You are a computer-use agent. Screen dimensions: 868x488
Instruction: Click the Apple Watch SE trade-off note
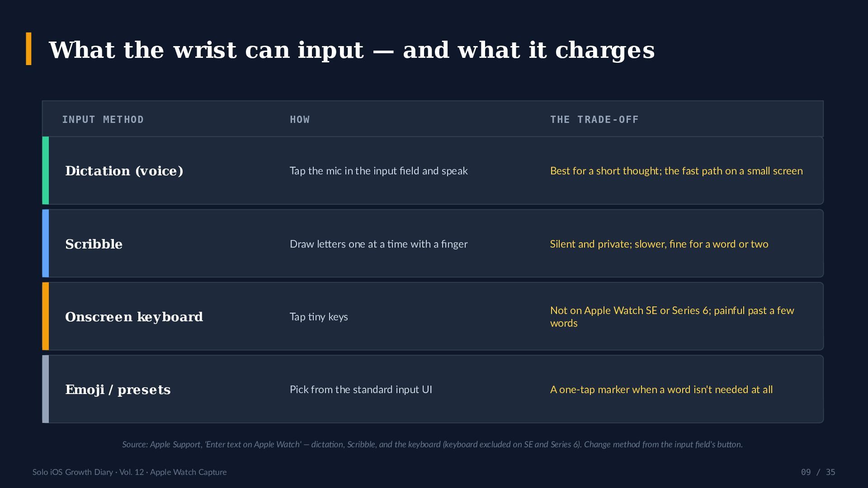tap(672, 317)
